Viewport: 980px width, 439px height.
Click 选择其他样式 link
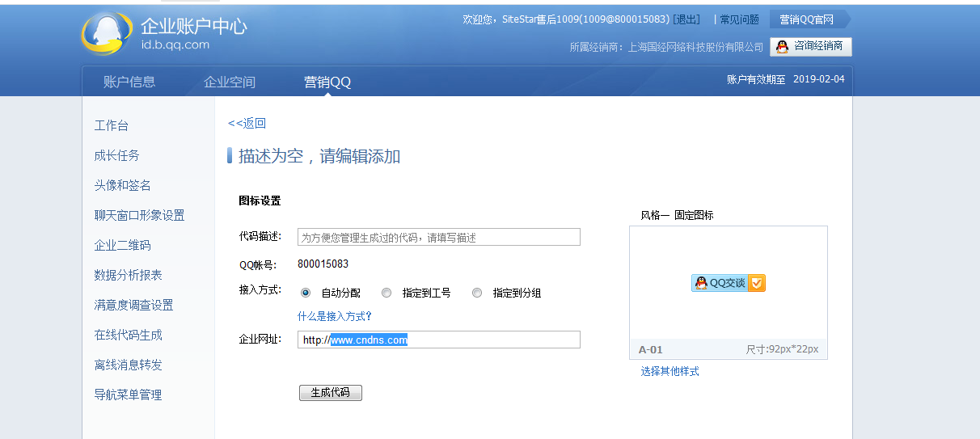[670, 371]
